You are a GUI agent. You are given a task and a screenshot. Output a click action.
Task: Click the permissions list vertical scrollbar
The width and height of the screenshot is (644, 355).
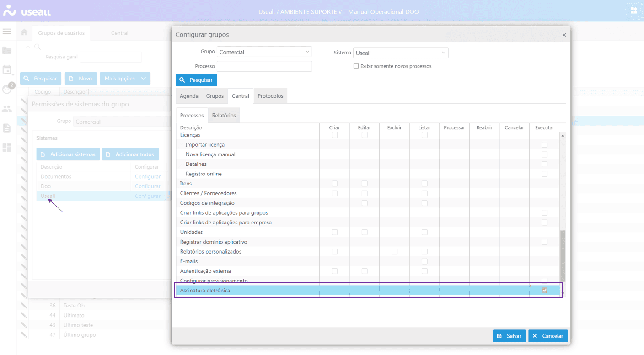pyautogui.click(x=563, y=256)
